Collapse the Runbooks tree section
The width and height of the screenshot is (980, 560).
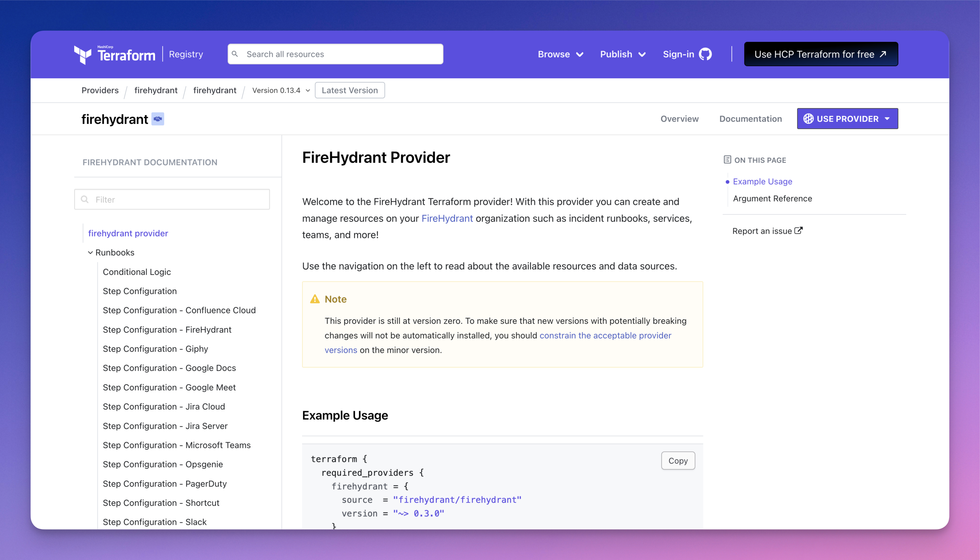coord(90,253)
